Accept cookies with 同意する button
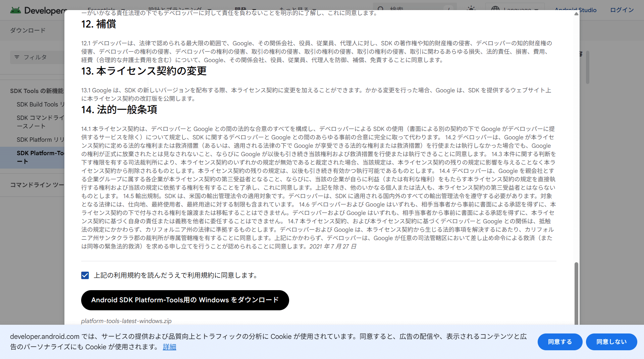This screenshot has width=644, height=359. pos(560,342)
